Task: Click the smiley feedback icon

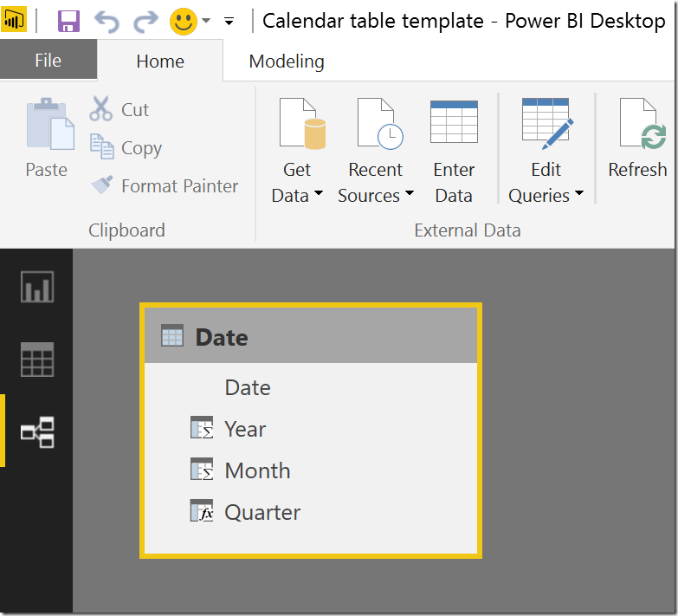Action: coord(184,21)
